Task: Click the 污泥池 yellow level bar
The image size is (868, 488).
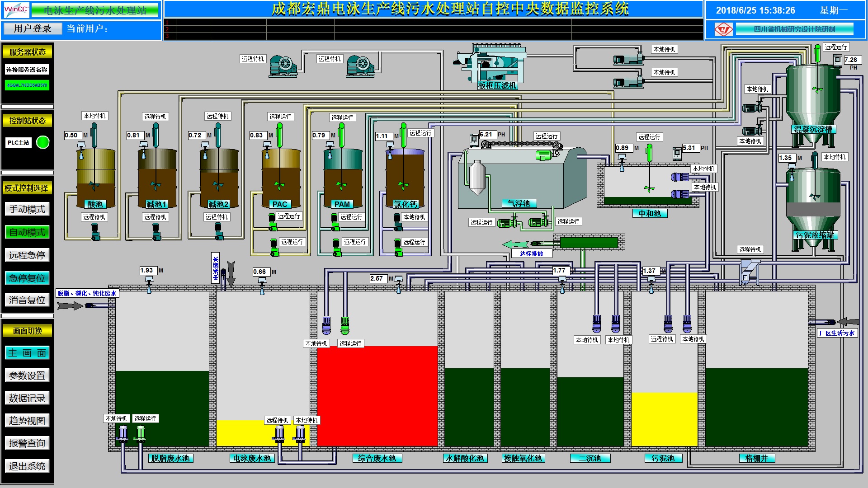Action: coord(664,419)
